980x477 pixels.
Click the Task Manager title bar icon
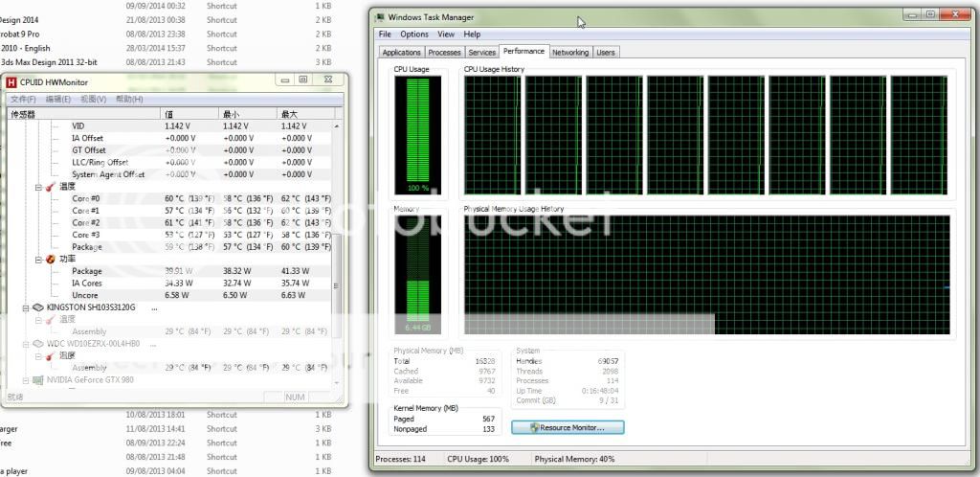(382, 17)
